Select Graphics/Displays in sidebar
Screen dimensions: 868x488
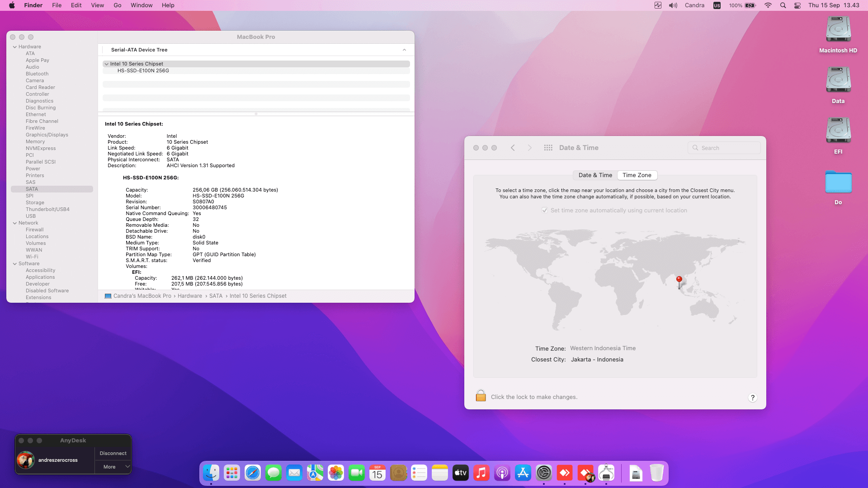coord(47,135)
